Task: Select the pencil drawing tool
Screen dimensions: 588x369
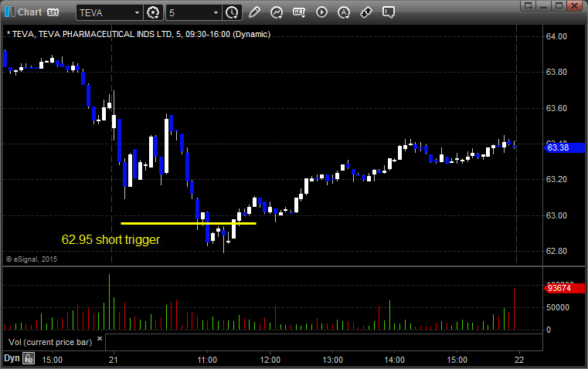Action: coord(254,12)
